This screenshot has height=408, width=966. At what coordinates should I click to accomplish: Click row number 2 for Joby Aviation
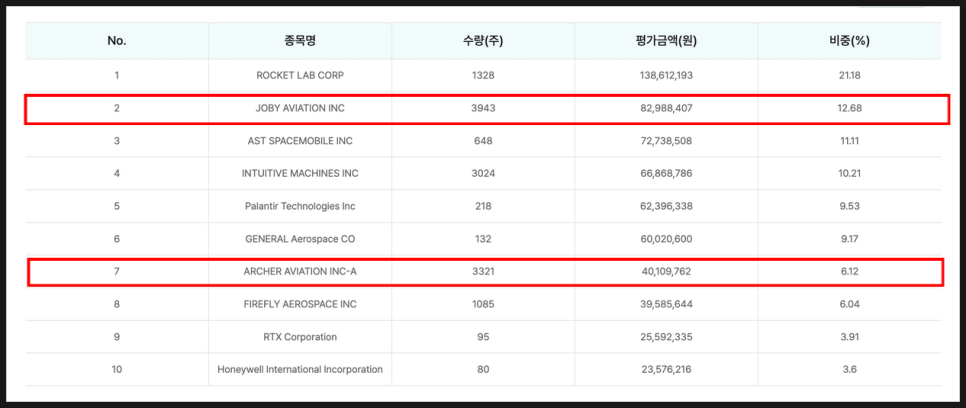click(x=116, y=108)
